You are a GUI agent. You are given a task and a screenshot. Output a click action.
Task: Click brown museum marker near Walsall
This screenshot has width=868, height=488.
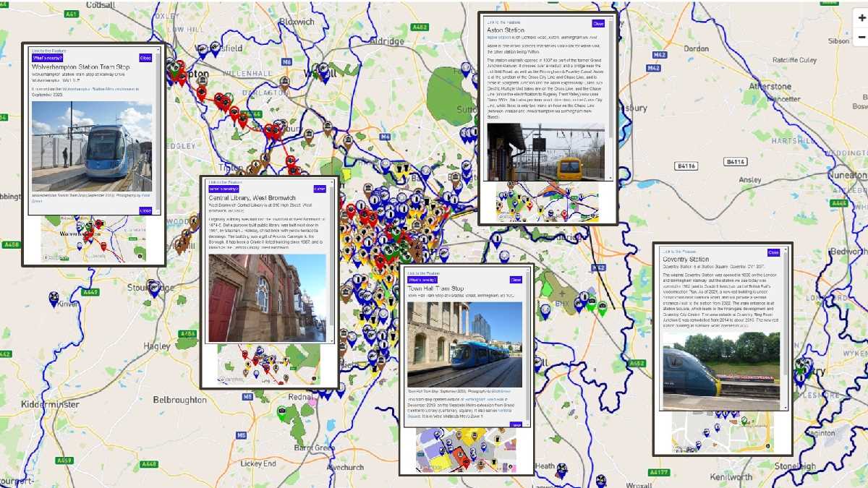click(x=285, y=81)
